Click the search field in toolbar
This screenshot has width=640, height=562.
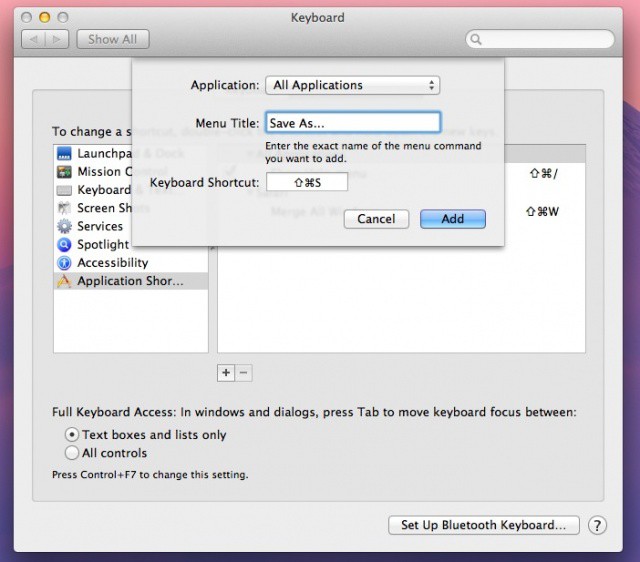click(540, 39)
